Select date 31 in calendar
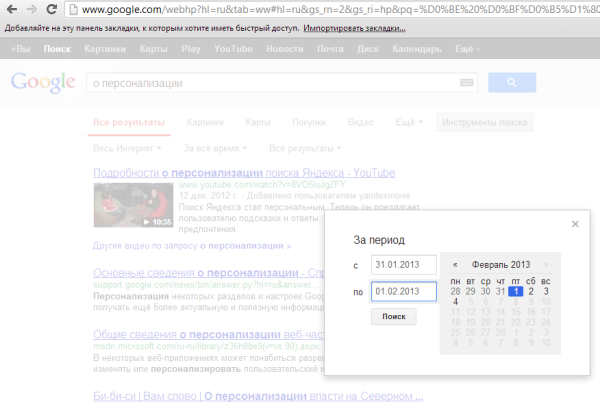 click(501, 291)
